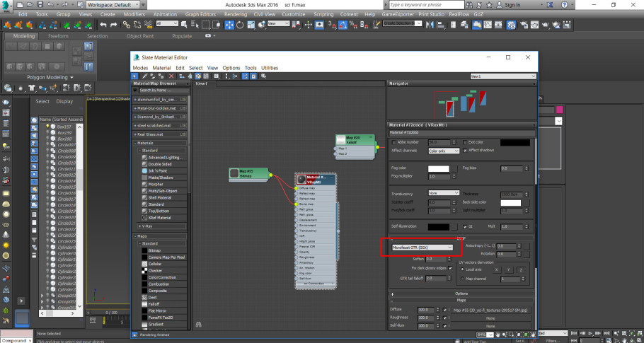Toggle the Abbe number checkbox
The width and height of the screenshot is (644, 343).
(x=394, y=142)
